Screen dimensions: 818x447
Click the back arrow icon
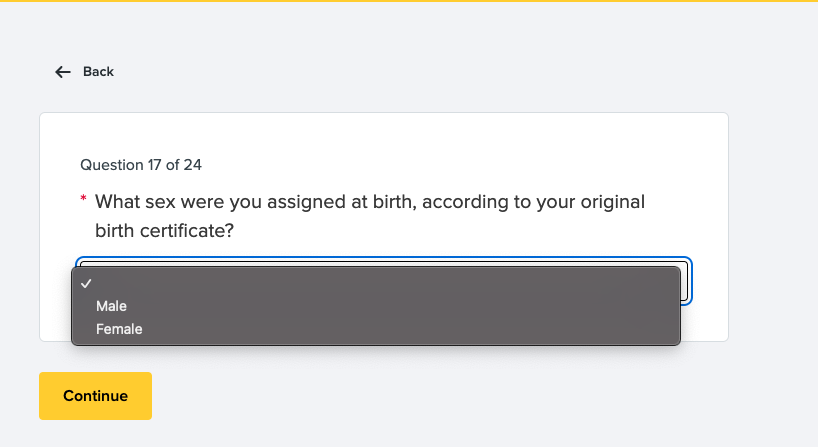point(63,72)
